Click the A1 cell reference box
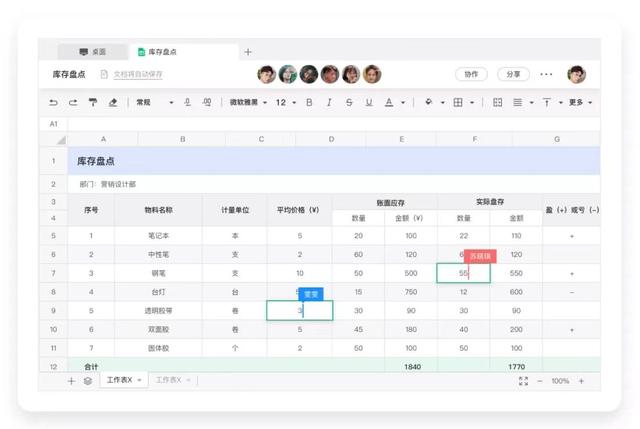The height and width of the screenshot is (429, 640). coord(54,124)
